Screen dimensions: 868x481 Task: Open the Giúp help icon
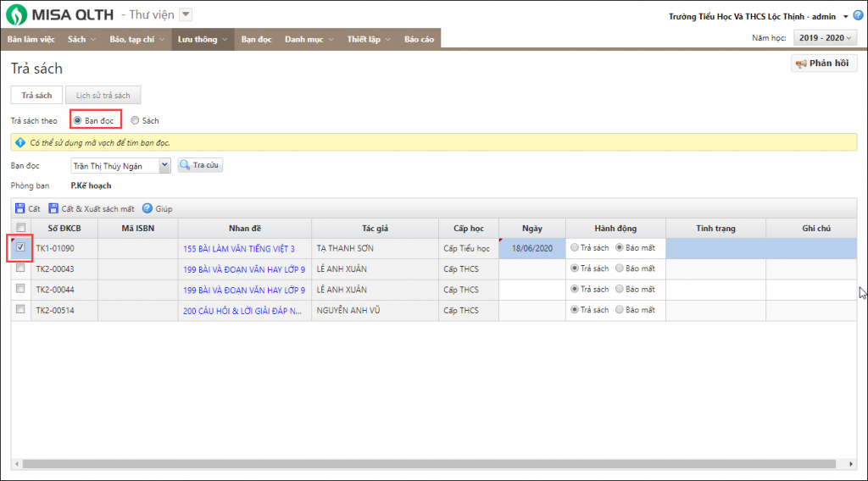coord(147,208)
